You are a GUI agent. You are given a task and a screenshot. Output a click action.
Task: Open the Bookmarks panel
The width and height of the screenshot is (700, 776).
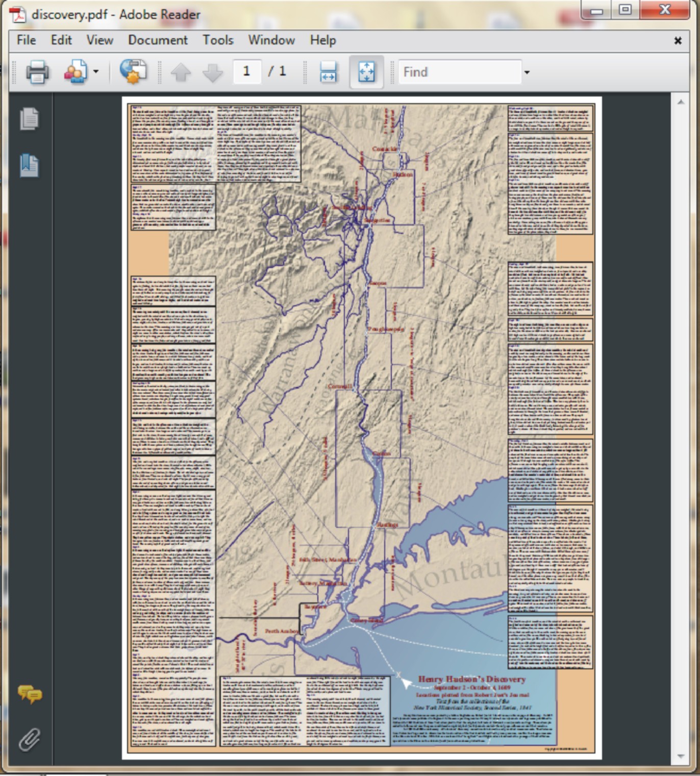click(29, 165)
